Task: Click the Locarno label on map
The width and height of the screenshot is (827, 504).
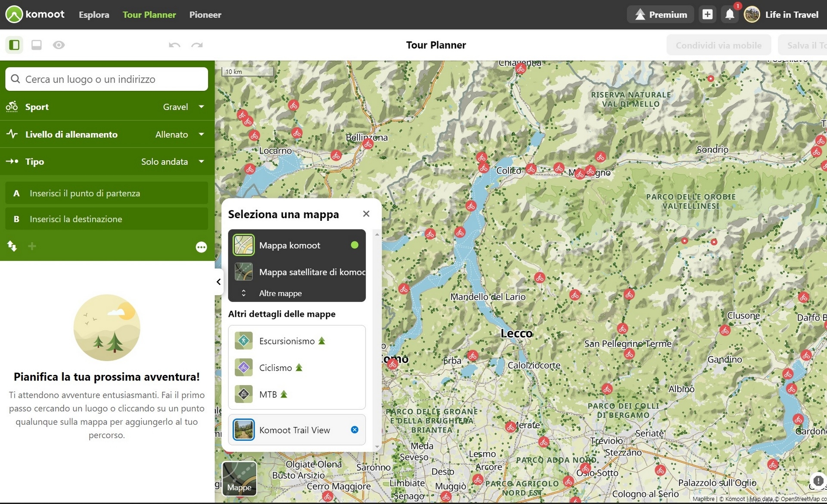Action: point(276,151)
